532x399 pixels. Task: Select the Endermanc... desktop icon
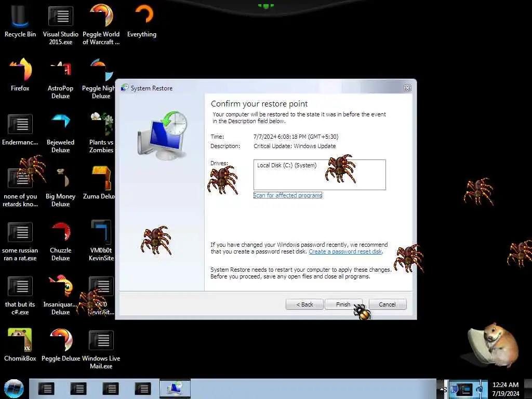click(20, 129)
